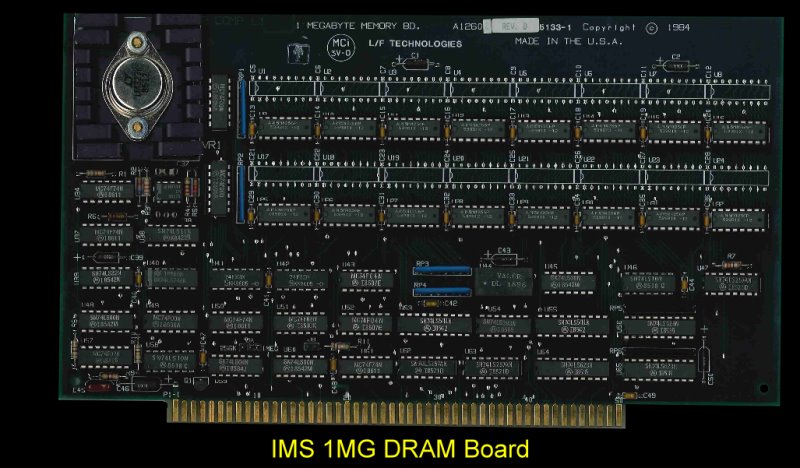Click the copyright © symbol
Viewport: 800px width, 468px height.
pos(652,29)
